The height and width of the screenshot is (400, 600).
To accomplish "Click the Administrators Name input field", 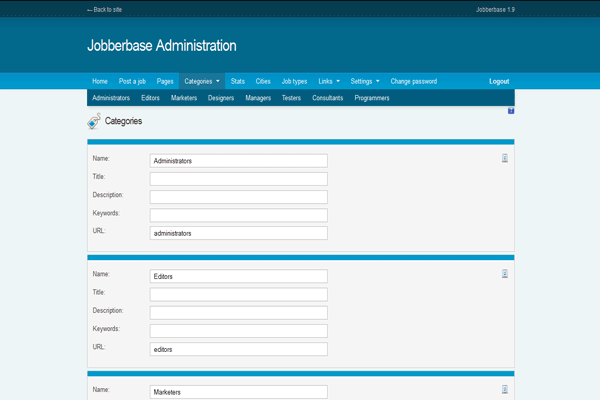I will [238, 161].
